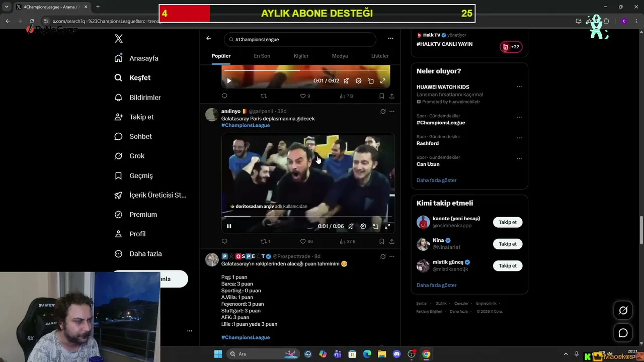Open more options on Prospecttrade tweet

click(392, 256)
